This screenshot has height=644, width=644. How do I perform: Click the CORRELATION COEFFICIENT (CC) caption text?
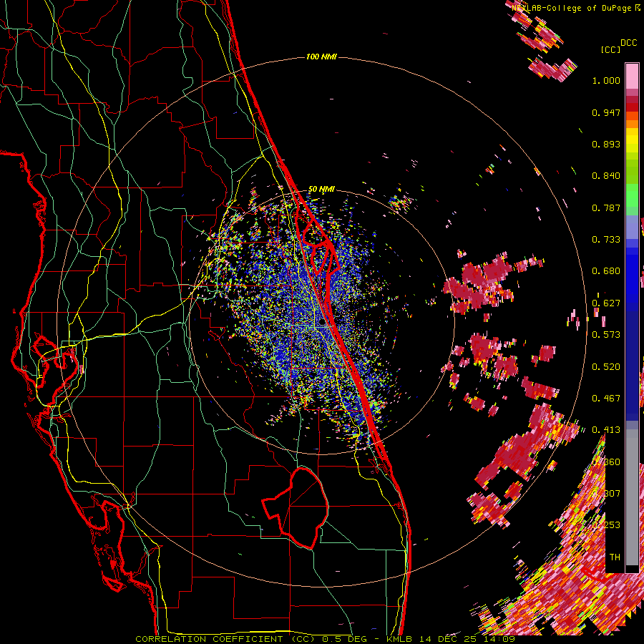[225, 639]
